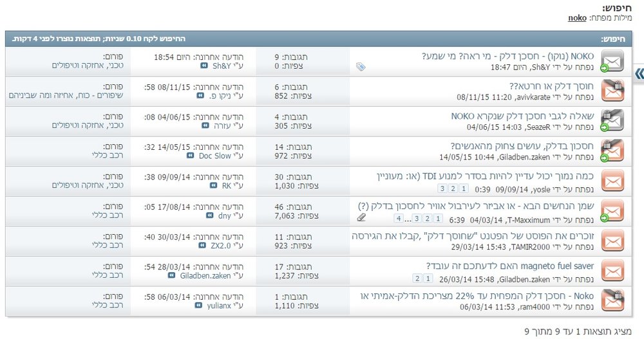Open thread 'שאלה לגבי חסכן דלק שנקרא NOKO'
644x339 pixels.
522,116
